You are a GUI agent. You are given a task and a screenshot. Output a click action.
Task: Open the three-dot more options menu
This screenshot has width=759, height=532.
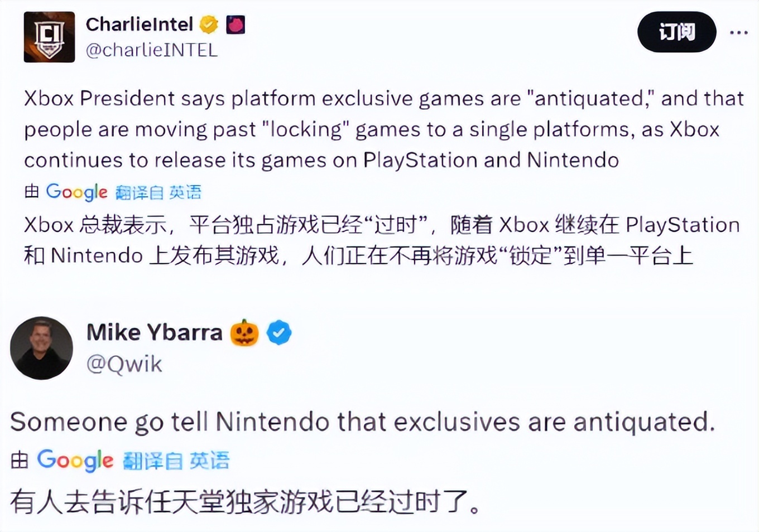738,32
